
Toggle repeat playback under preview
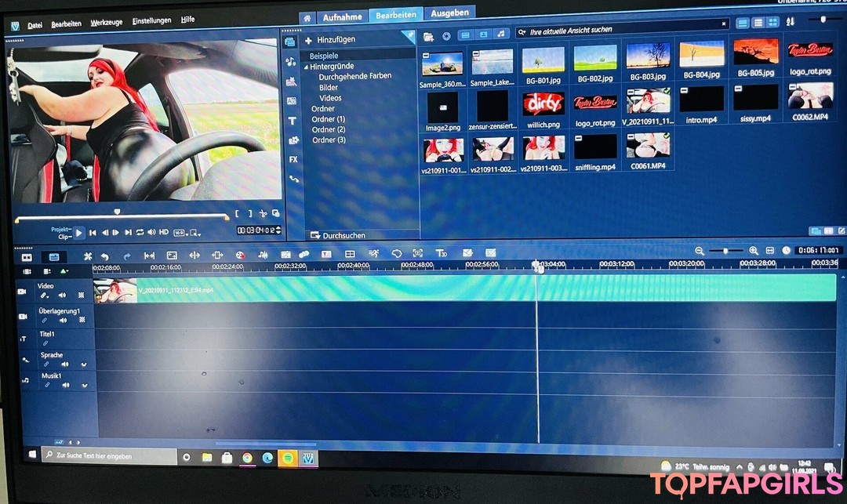[x=140, y=232]
